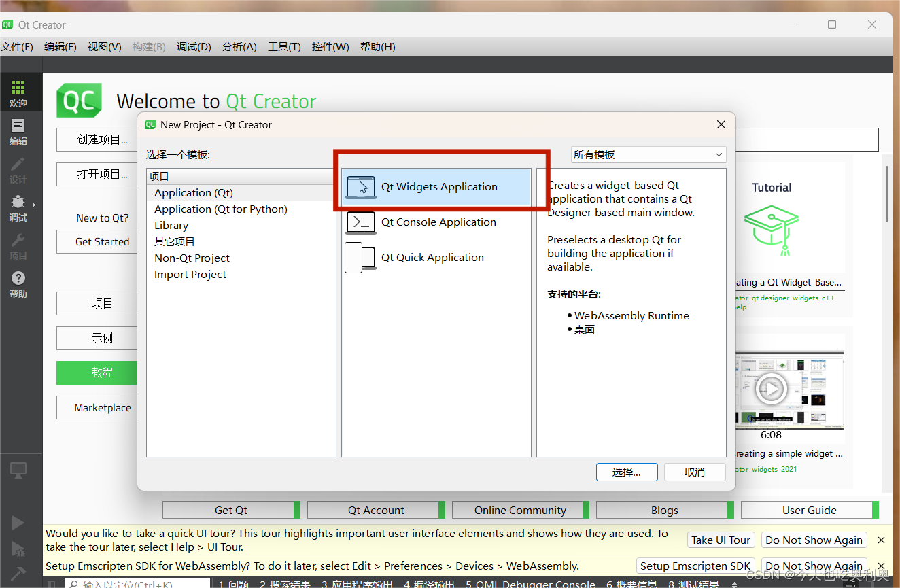Open the 控件(W) menu
Screen dimensions: 900x588
coord(330,46)
